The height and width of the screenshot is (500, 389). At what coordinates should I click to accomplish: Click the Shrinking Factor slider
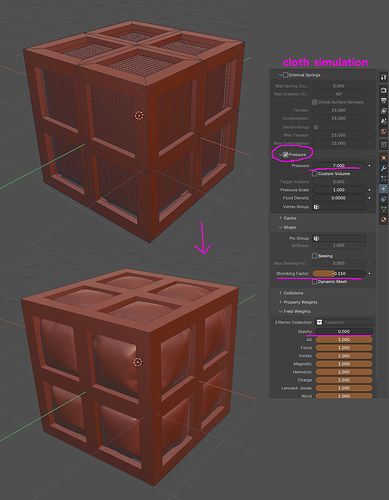339,273
